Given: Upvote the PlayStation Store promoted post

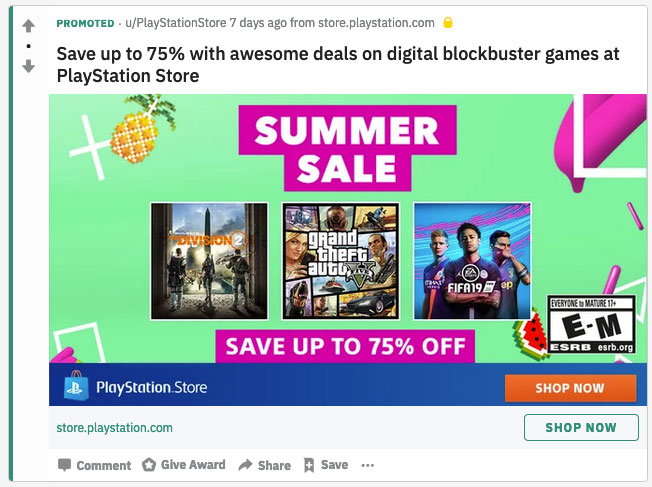Looking at the screenshot, I should pos(28,26).
